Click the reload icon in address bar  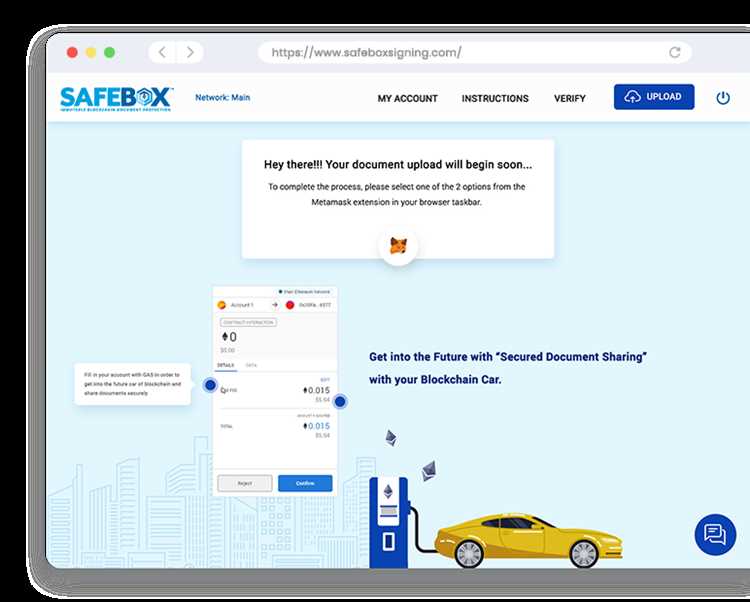(674, 52)
